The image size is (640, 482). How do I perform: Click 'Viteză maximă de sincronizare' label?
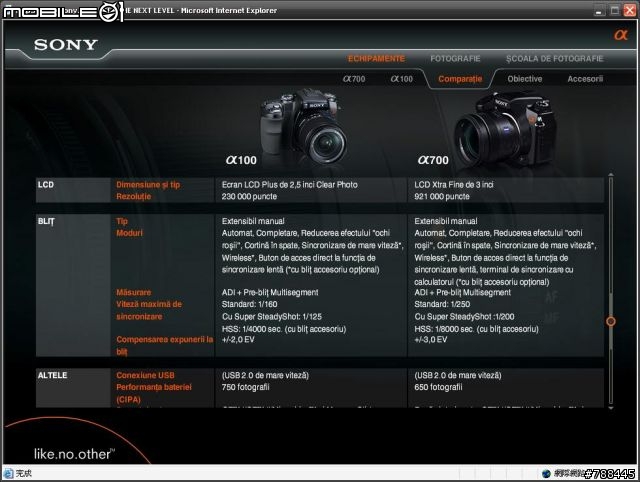149,310
